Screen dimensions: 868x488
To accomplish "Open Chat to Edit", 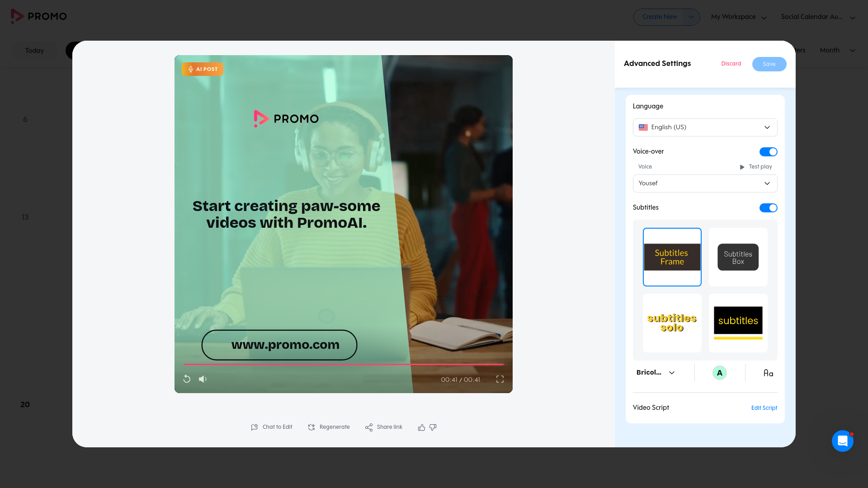I will [x=272, y=427].
